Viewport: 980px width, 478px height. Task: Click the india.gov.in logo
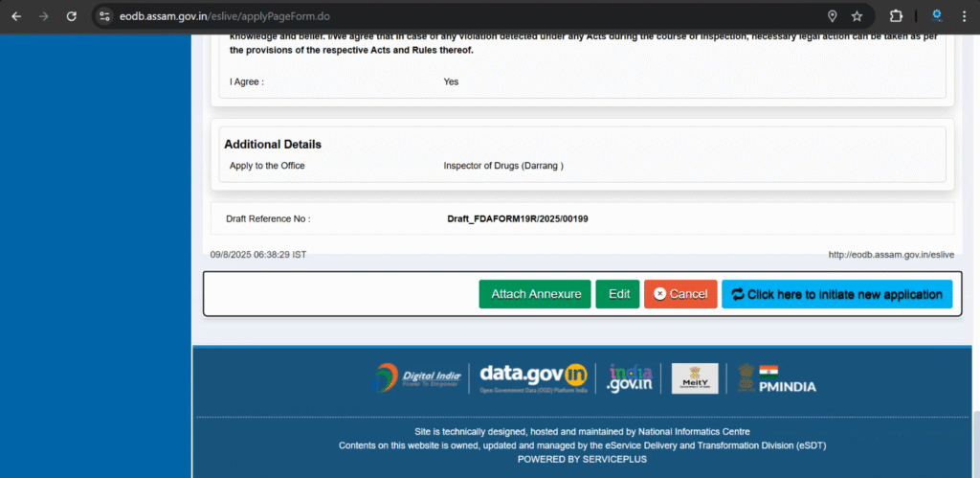[x=630, y=377]
